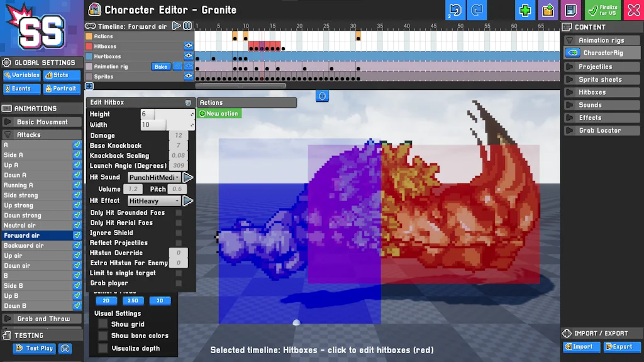The image size is (644, 362).
Task: Toggle visibility of the Hitboxes timeline
Action: tap(188, 45)
